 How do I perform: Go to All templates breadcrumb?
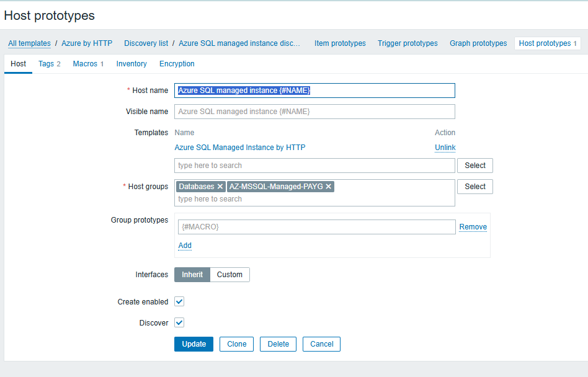tap(29, 43)
